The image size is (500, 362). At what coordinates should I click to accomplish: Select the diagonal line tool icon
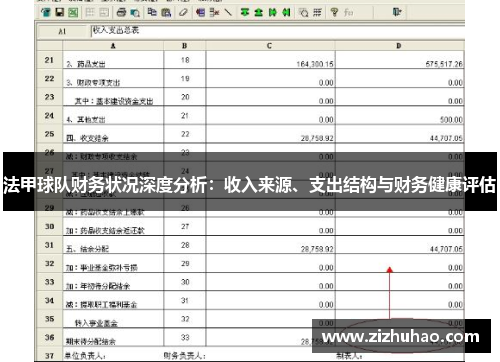228,13
